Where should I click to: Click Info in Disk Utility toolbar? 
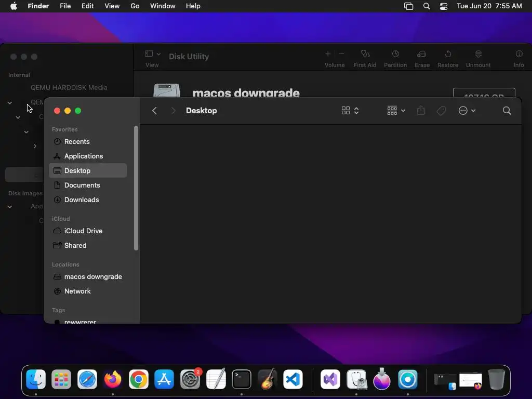(x=519, y=58)
